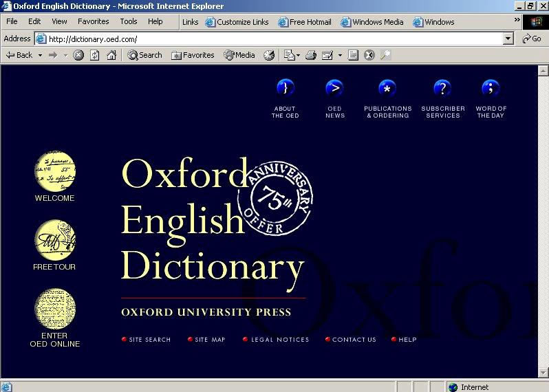This screenshot has height=392, width=549.
Task: Open the Favorites toolbar button
Action: [193, 55]
